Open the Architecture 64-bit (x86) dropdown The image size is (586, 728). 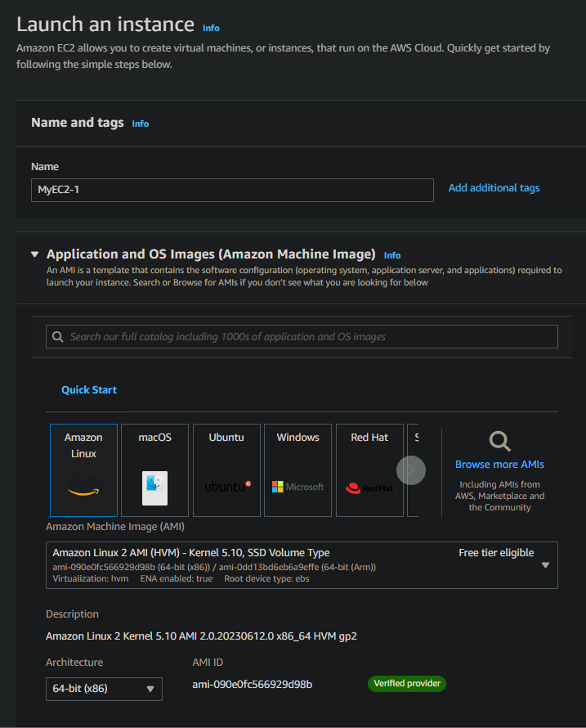click(104, 689)
